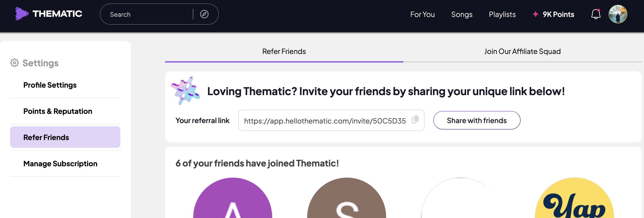Open Manage Subscription page
The image size is (644, 218).
(60, 164)
